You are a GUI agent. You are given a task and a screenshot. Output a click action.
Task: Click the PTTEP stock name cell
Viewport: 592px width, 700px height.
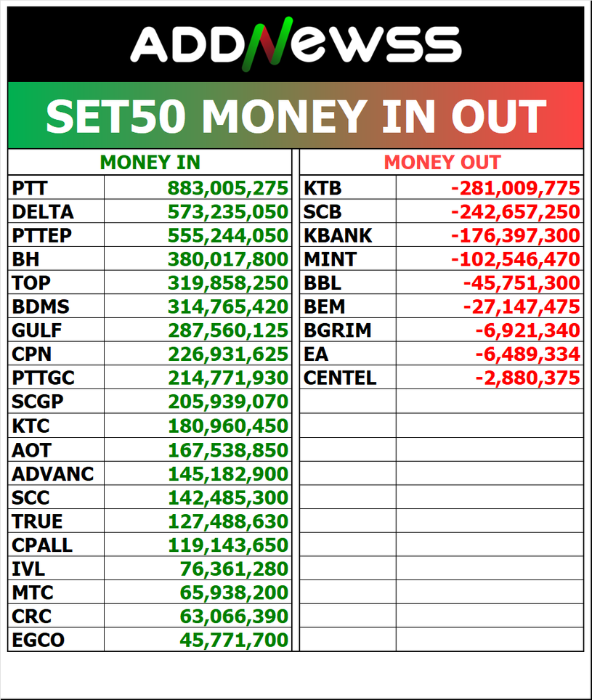56,236
